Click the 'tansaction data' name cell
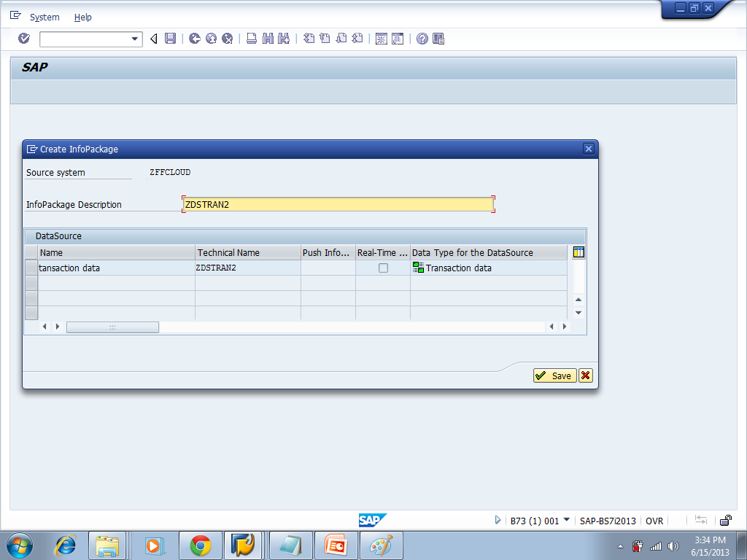The width and height of the screenshot is (747, 560). coord(116,268)
